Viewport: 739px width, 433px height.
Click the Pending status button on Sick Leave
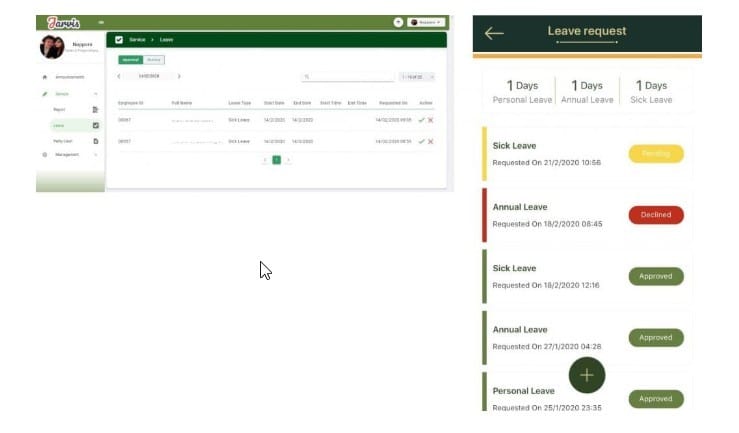(656, 154)
